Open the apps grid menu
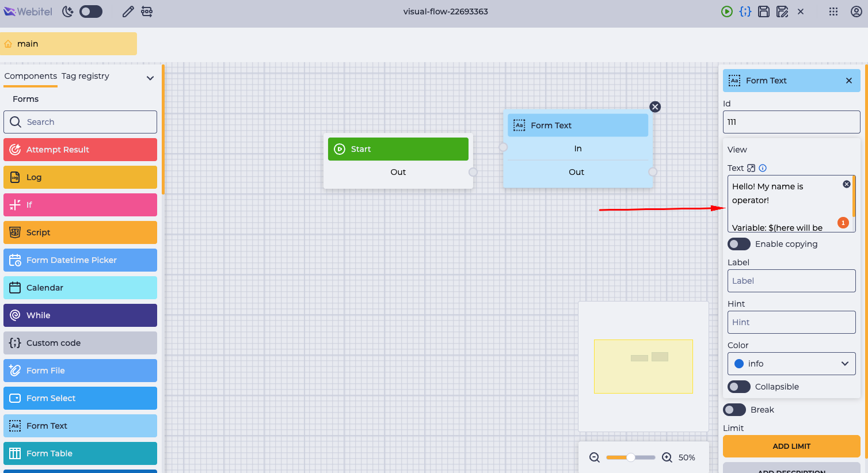 833,12
